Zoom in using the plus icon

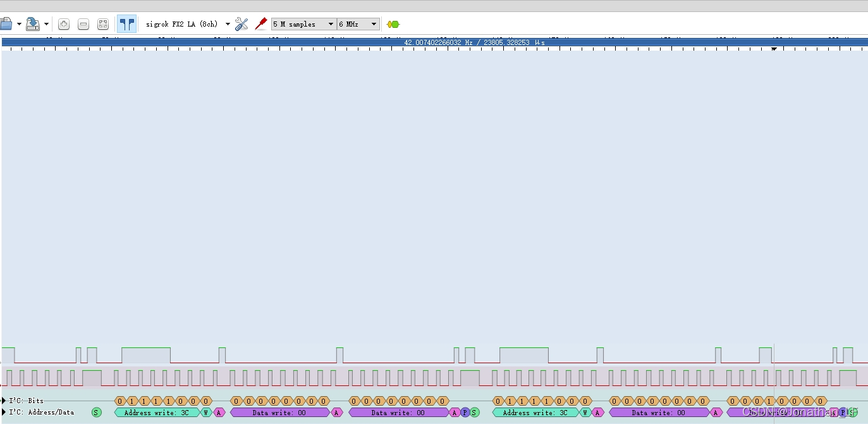pyautogui.click(x=64, y=24)
